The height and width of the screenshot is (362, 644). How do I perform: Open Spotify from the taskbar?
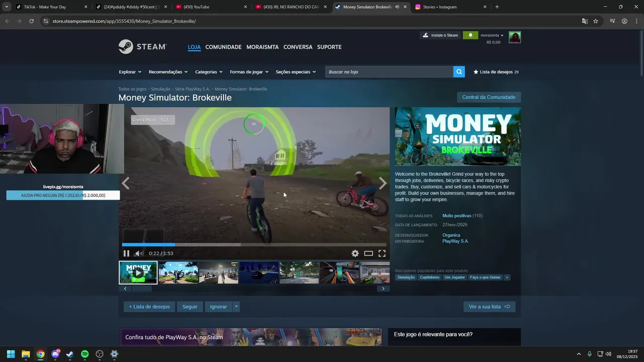pos(85,354)
